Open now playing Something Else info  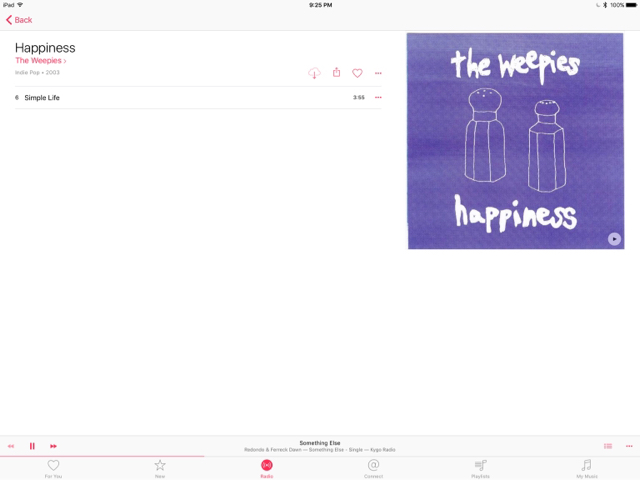[x=320, y=446]
